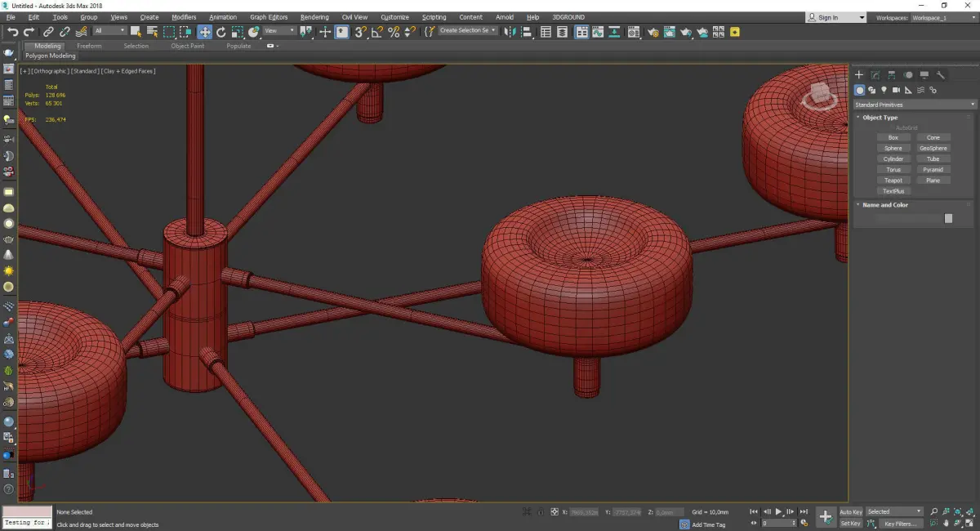The width and height of the screenshot is (980, 531).
Task: Open the selection filter All dropdown
Action: click(109, 31)
